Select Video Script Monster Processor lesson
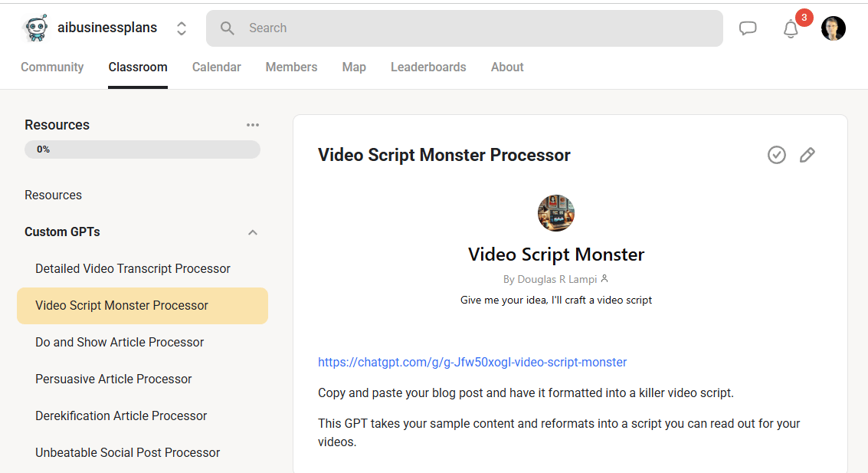868x473 pixels. pos(142,306)
